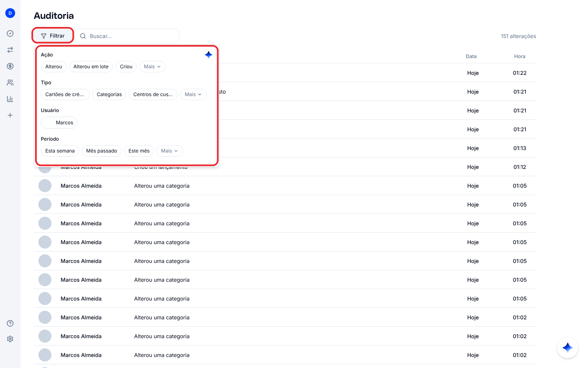Screen dimensions: 588x368
Task: Open the floating AI assistant sparkle button
Action: 568,348
